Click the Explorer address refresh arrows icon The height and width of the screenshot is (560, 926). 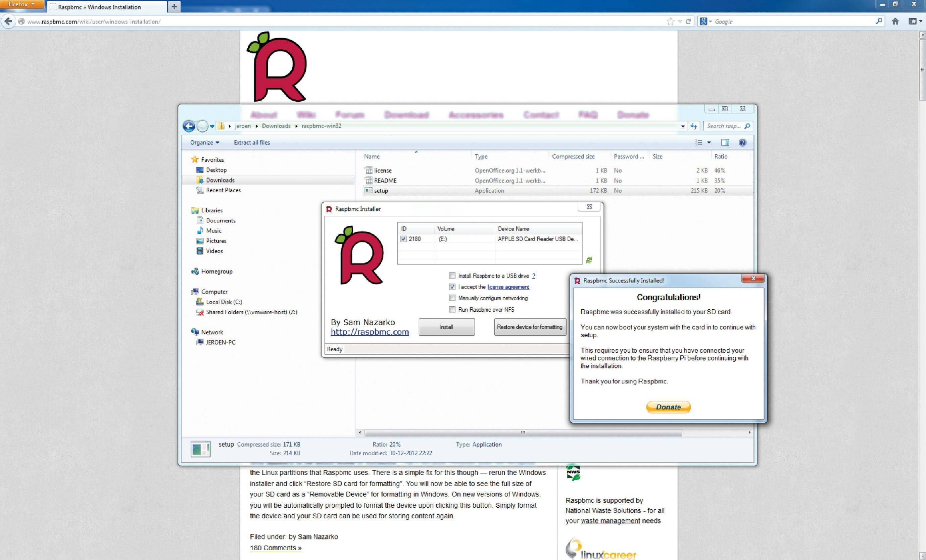point(694,126)
